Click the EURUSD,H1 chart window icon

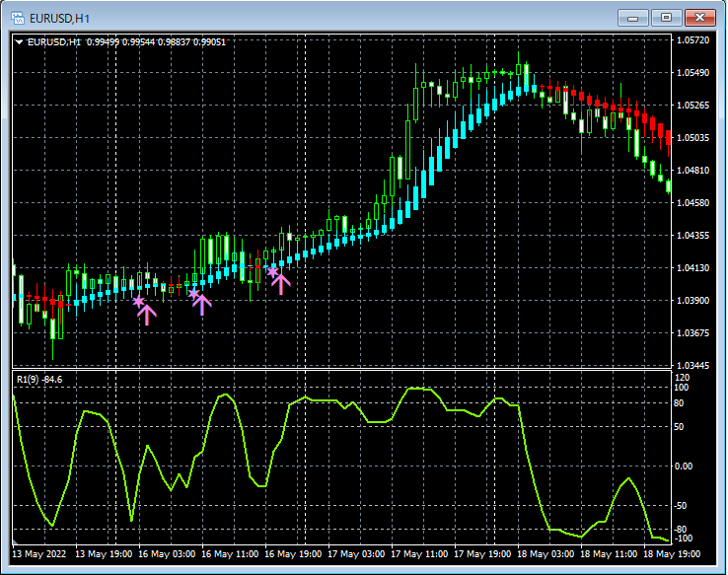[18, 18]
